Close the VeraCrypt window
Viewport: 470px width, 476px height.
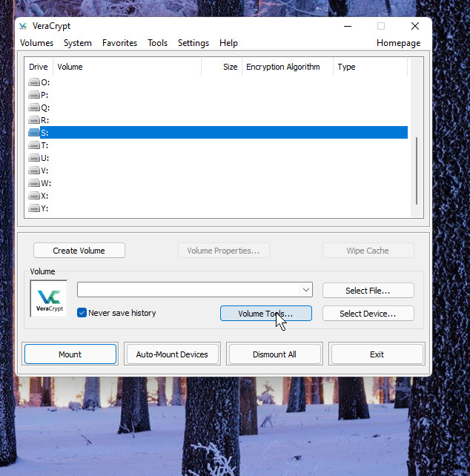point(415,26)
